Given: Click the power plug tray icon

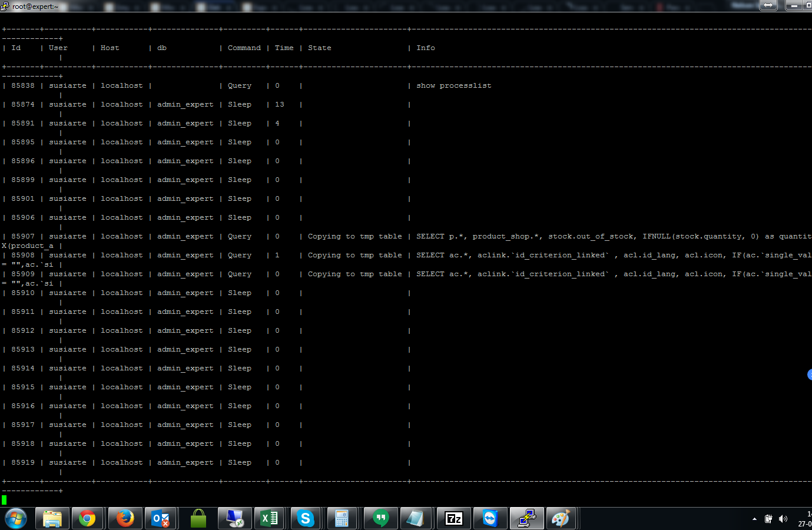Looking at the screenshot, I should (768, 519).
